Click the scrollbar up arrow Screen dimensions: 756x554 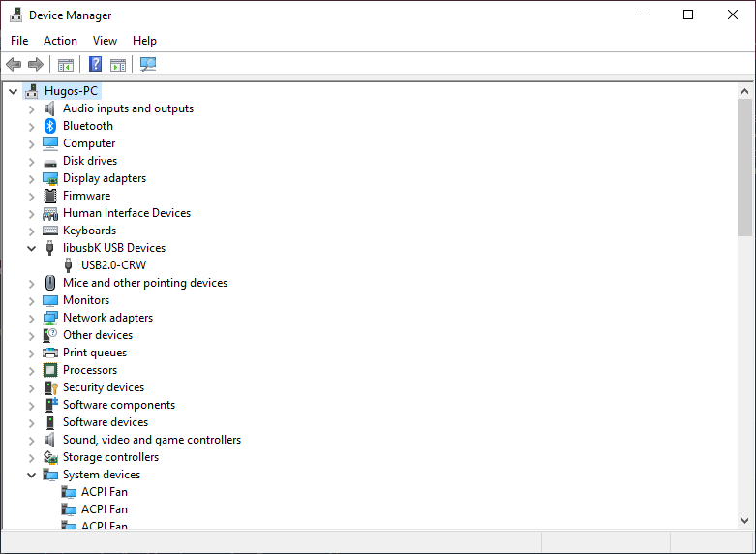pyautogui.click(x=744, y=91)
